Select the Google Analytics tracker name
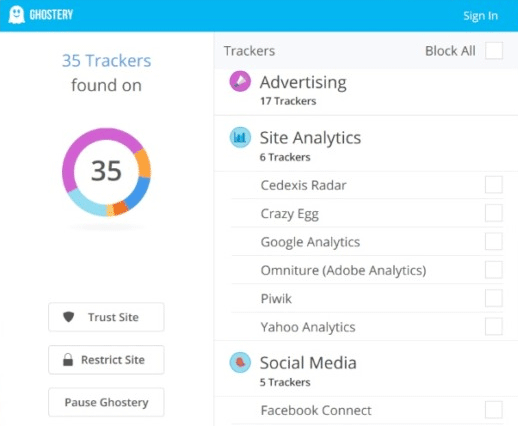Screen dimensions: 518x426 pyautogui.click(x=310, y=242)
